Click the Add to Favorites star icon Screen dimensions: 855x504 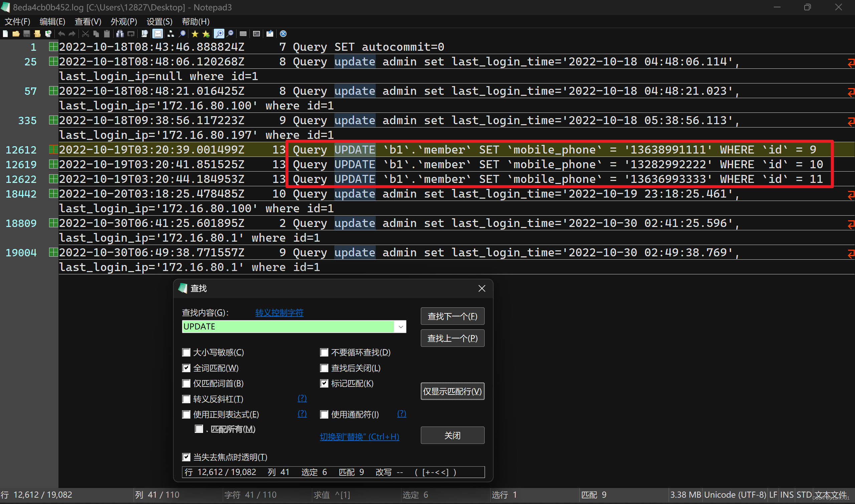(206, 34)
